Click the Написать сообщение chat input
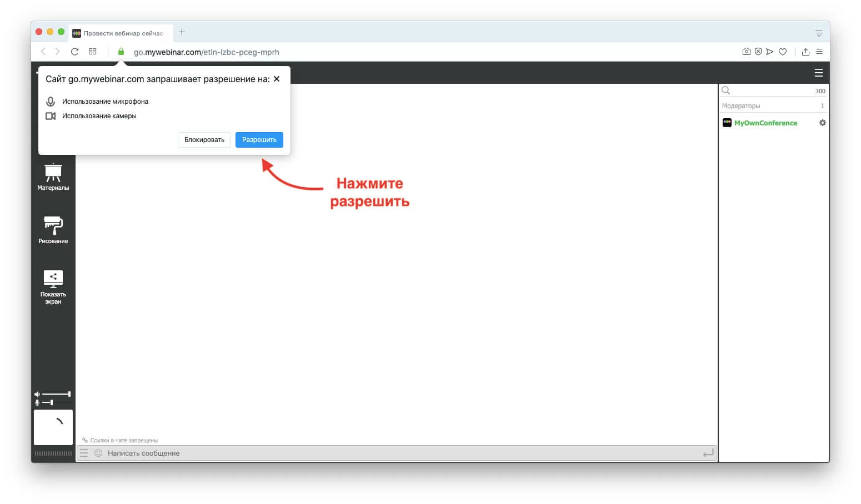861x504 pixels. pyautogui.click(x=389, y=453)
